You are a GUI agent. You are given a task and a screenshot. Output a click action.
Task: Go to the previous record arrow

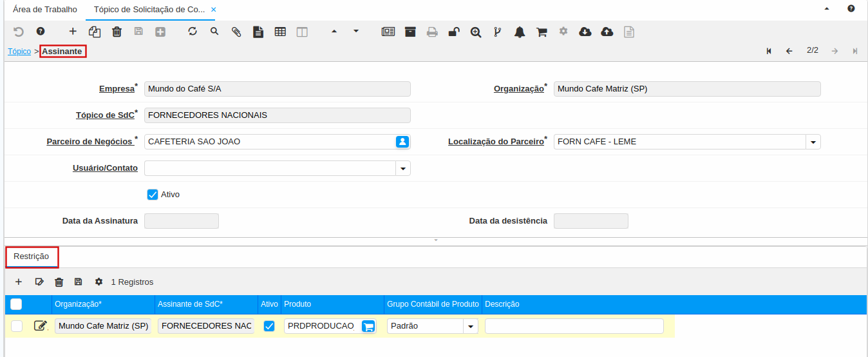(x=789, y=51)
